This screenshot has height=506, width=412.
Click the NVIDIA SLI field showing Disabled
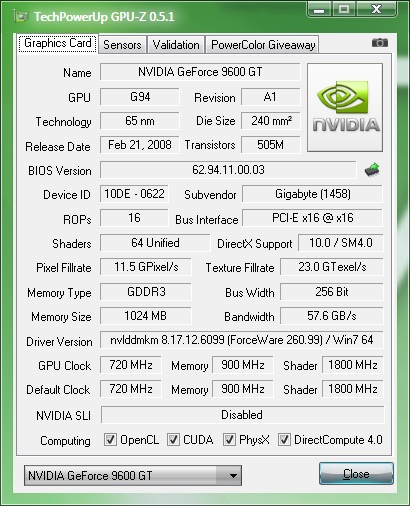point(242,415)
